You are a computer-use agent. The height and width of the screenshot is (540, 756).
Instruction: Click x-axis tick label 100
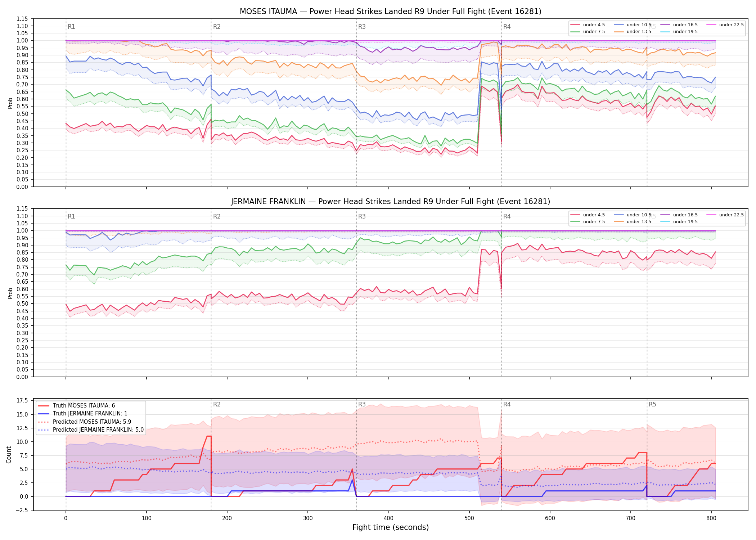146,518
